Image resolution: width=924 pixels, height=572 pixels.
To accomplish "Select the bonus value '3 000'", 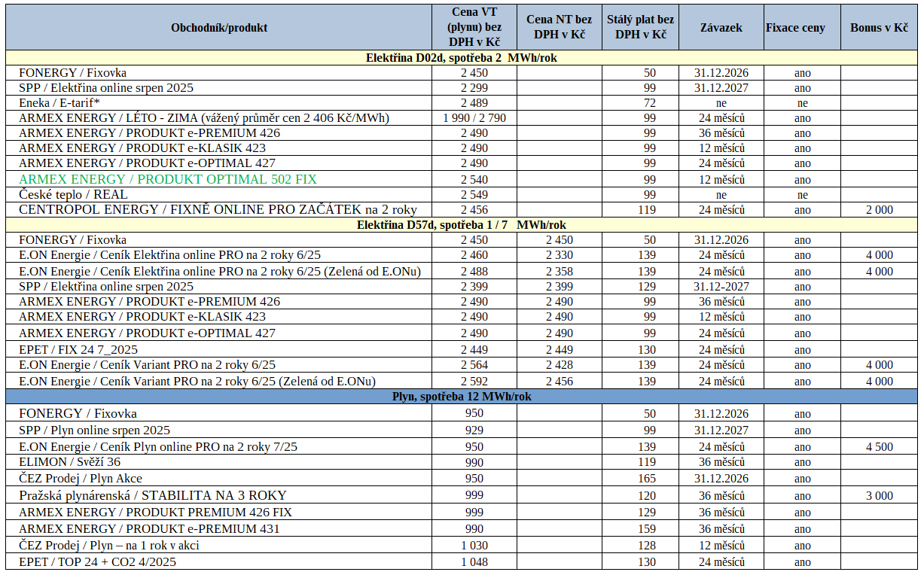I will coord(879,496).
